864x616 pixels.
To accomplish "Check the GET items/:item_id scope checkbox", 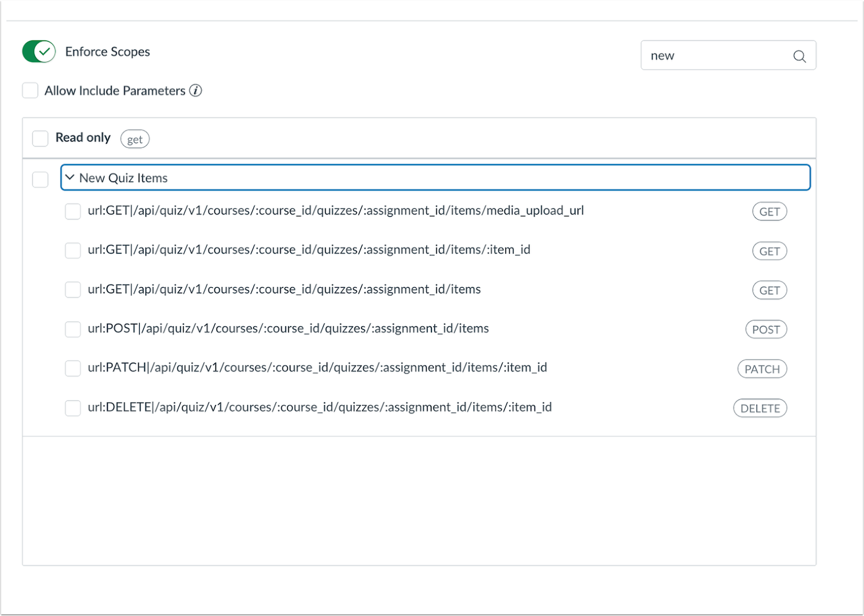I will coord(73,251).
